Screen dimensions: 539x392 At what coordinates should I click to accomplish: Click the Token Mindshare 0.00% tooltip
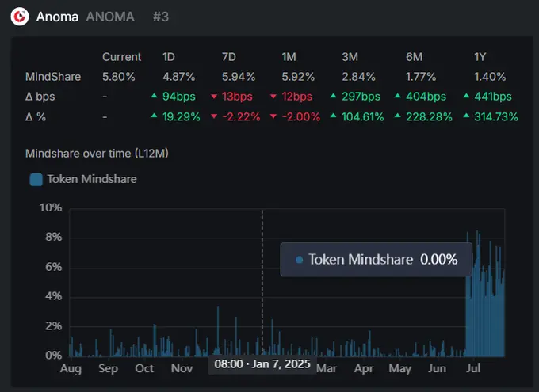click(376, 260)
